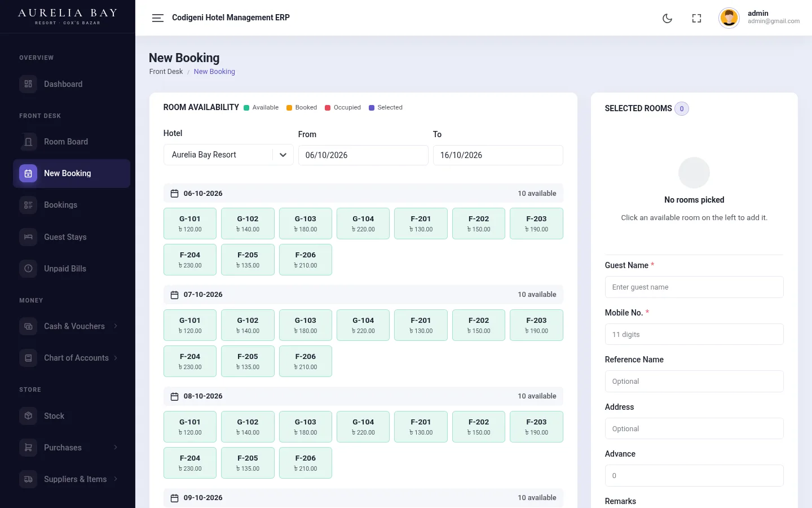This screenshot has height=508, width=812.
Task: Select room G-101 on 06-10-2026
Action: (x=190, y=224)
